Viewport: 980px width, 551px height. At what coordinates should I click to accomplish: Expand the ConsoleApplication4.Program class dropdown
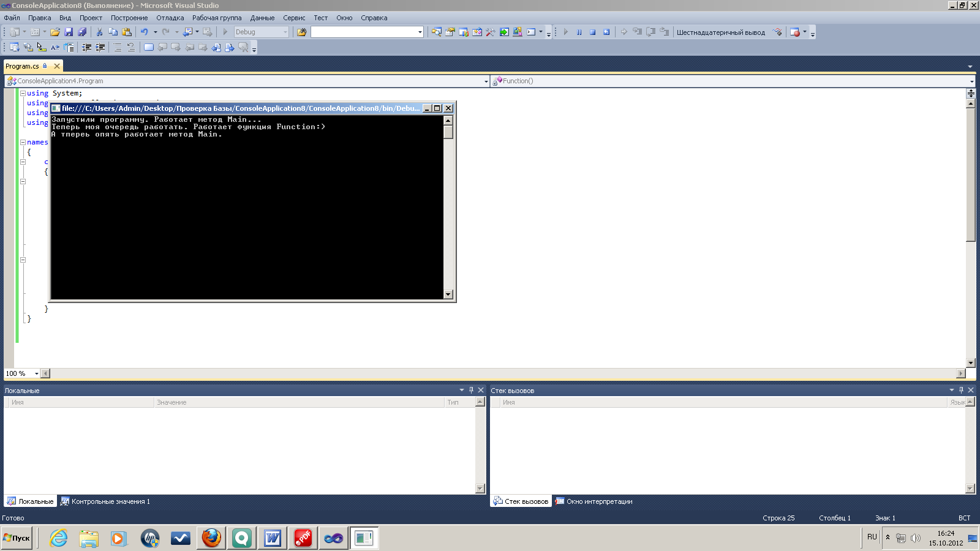click(486, 81)
